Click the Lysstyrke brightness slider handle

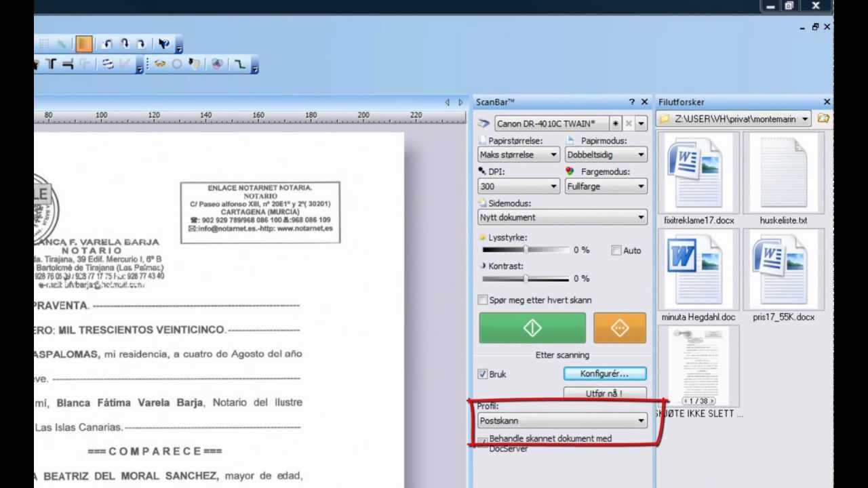coord(526,250)
